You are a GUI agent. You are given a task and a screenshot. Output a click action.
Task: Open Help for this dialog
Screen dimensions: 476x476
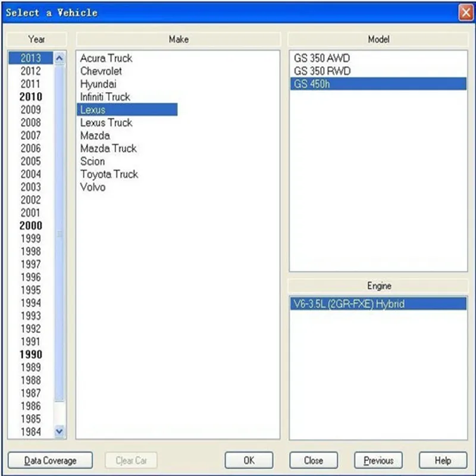pos(442,460)
